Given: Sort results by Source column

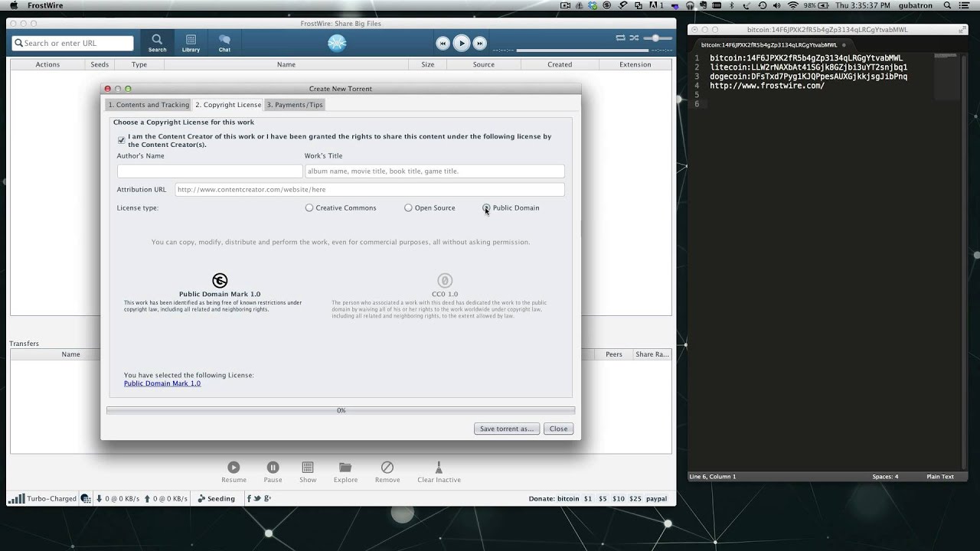Looking at the screenshot, I should pyautogui.click(x=483, y=64).
